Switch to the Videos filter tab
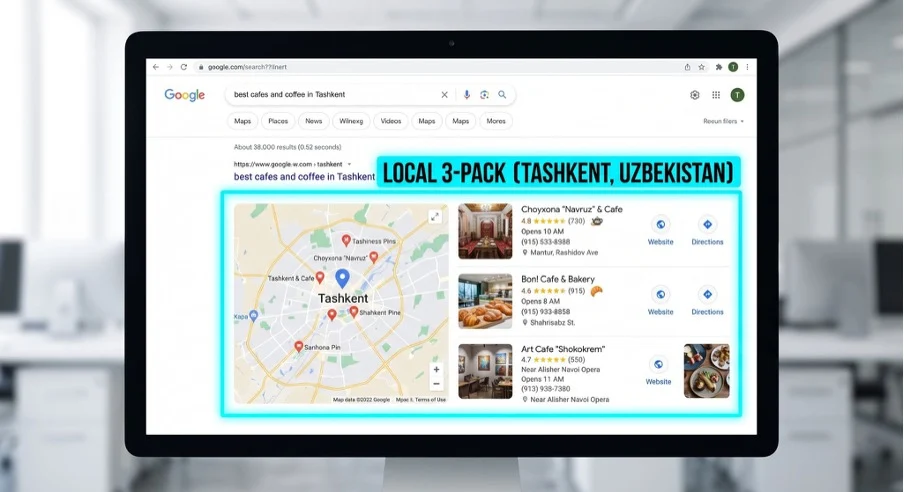This screenshot has width=904, height=492. point(390,121)
